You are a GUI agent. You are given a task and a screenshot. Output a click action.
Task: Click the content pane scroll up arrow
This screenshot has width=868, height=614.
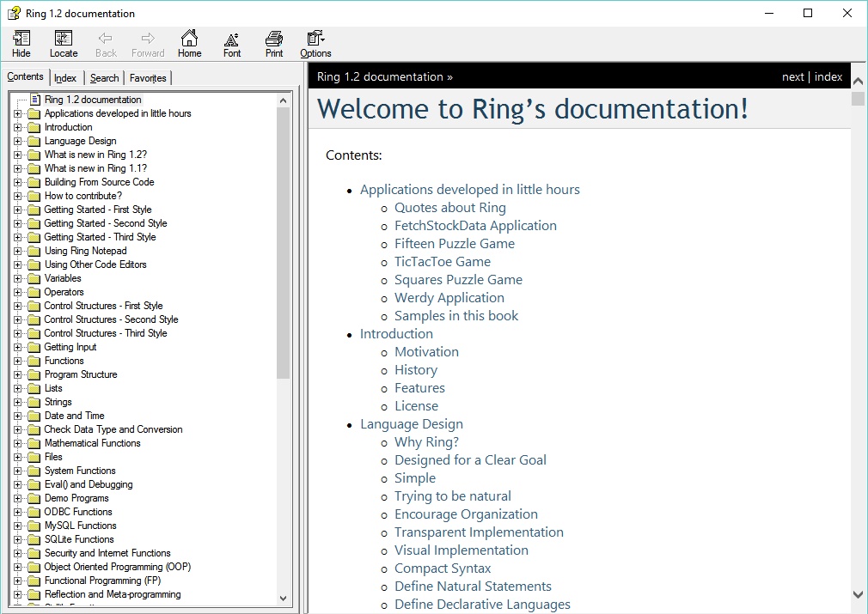pyautogui.click(x=858, y=82)
